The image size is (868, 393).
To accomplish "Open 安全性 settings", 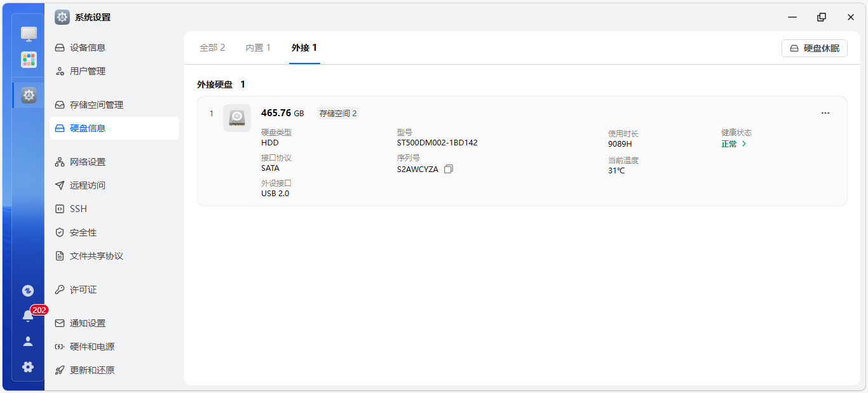I will click(114, 232).
